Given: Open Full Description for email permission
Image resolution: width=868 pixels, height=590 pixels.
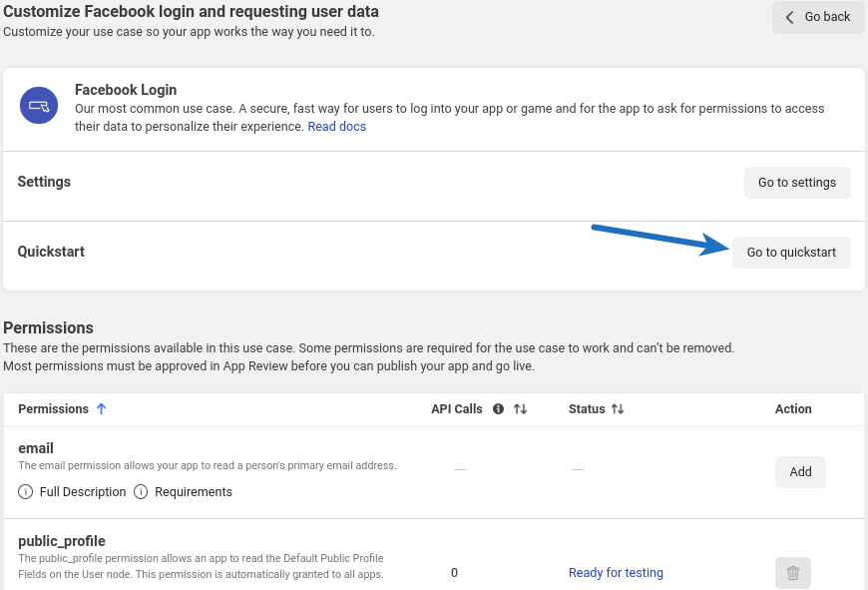Looking at the screenshot, I should pyautogui.click(x=83, y=492).
